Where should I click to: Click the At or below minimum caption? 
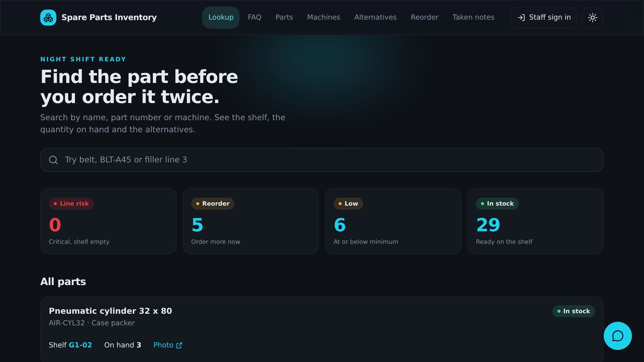pyautogui.click(x=366, y=242)
